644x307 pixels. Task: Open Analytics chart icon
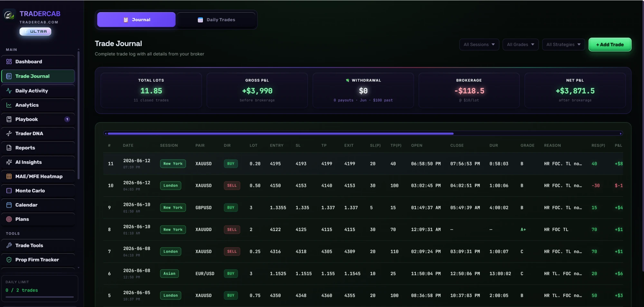[9, 105]
